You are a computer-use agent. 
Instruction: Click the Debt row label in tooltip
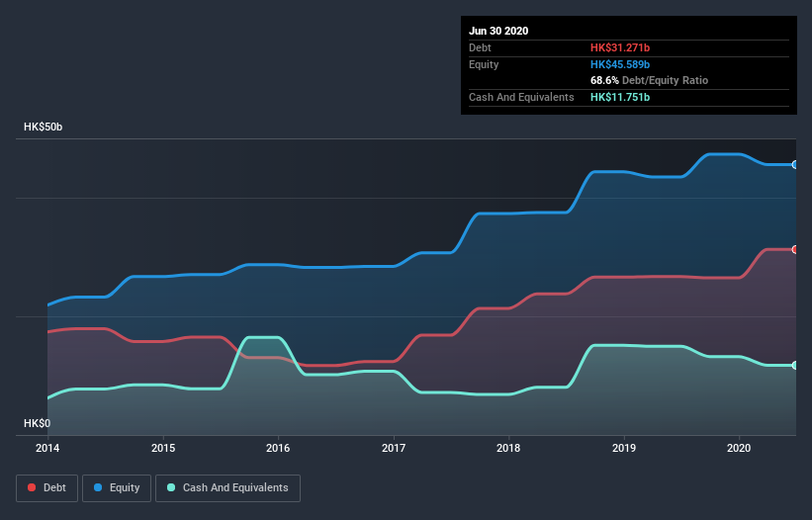[x=480, y=47]
